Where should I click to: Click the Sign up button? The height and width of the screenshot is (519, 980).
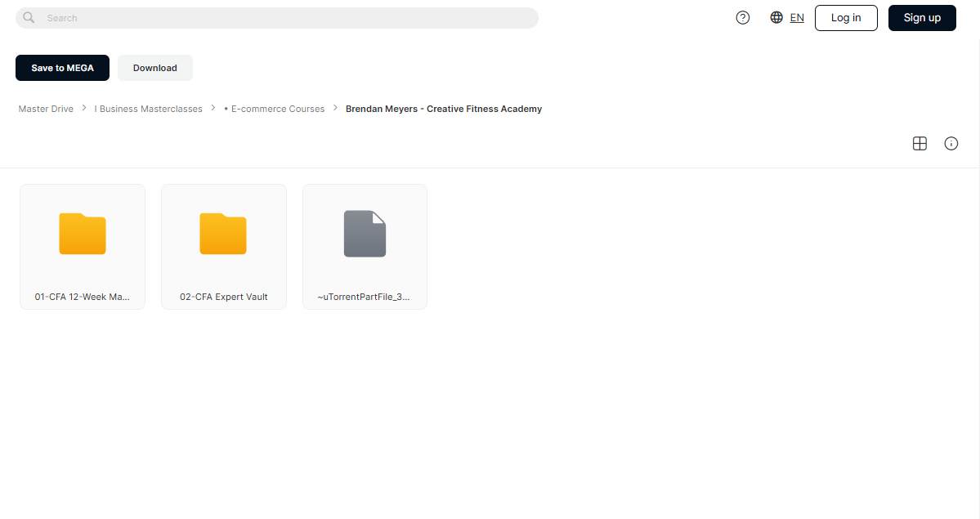click(x=922, y=17)
